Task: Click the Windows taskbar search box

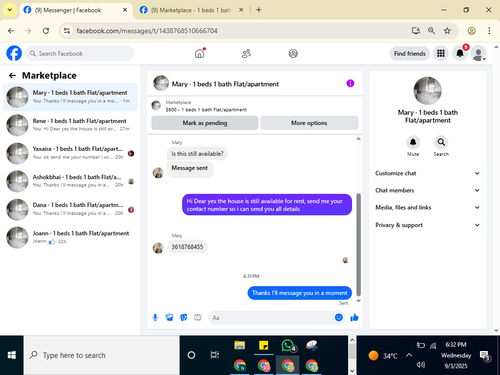Action: tap(101, 355)
